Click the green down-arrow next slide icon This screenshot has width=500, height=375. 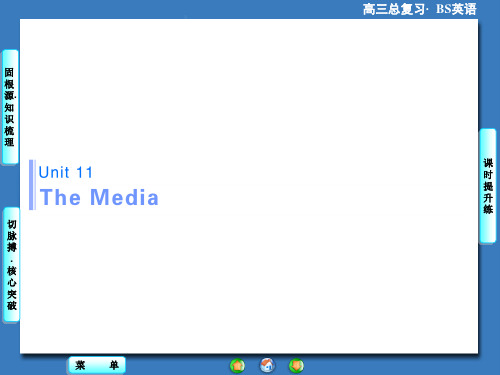pyautogui.click(x=296, y=365)
